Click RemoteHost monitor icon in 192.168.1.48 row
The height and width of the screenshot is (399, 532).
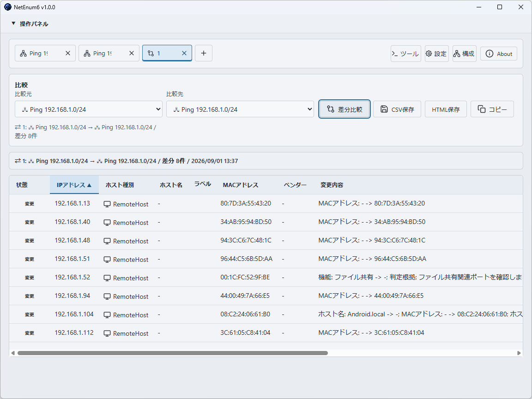(107, 241)
